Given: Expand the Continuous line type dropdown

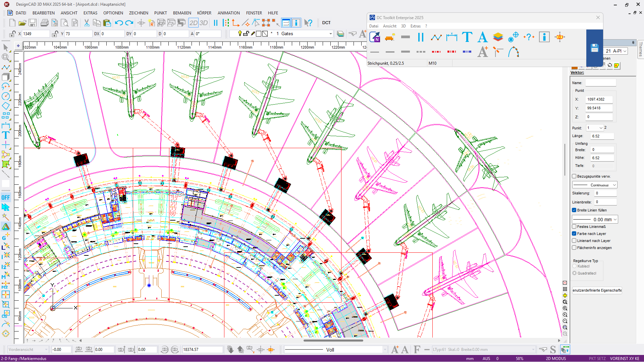Looking at the screenshot, I should click(614, 185).
